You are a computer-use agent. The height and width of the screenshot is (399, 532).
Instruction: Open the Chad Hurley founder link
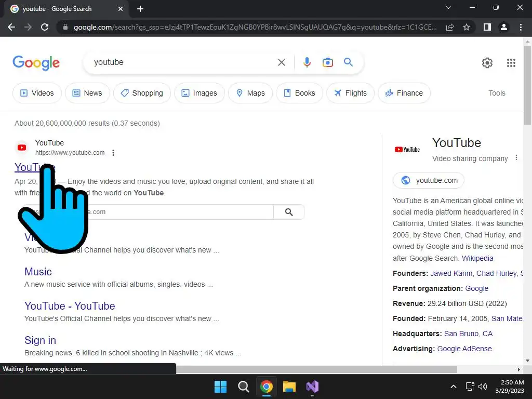[x=496, y=273]
